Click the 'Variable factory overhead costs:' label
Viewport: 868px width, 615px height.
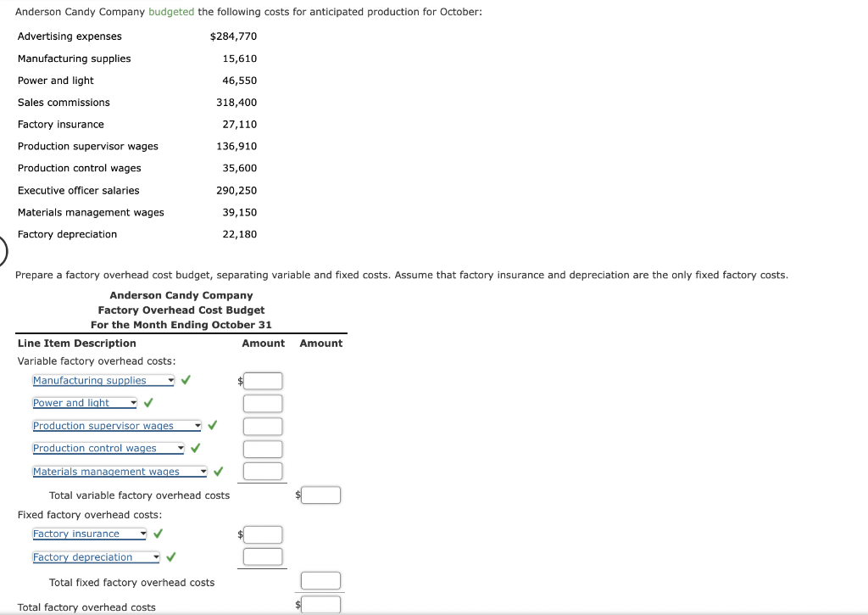pyautogui.click(x=97, y=361)
